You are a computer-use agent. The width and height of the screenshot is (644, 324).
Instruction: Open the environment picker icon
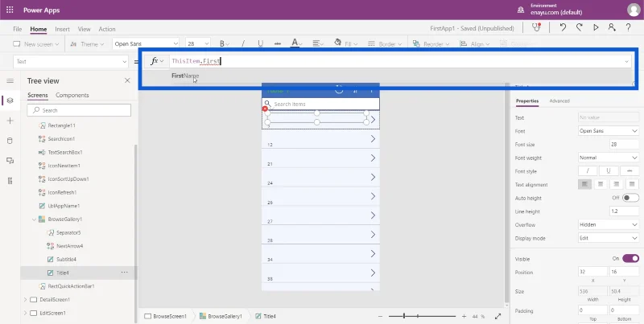click(521, 10)
